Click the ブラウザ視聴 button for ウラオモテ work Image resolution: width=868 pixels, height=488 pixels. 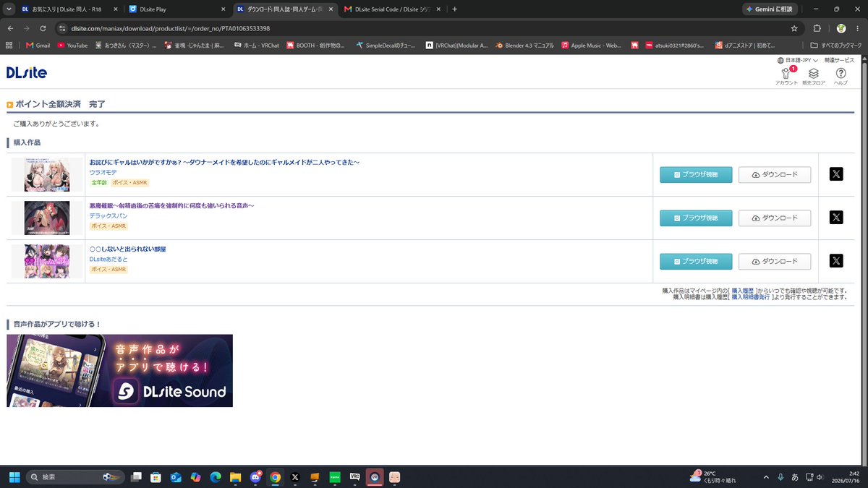pyautogui.click(x=696, y=175)
